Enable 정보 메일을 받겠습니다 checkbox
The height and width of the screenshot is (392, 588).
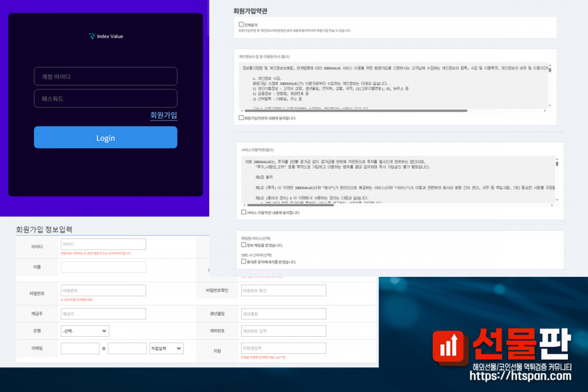244,244
